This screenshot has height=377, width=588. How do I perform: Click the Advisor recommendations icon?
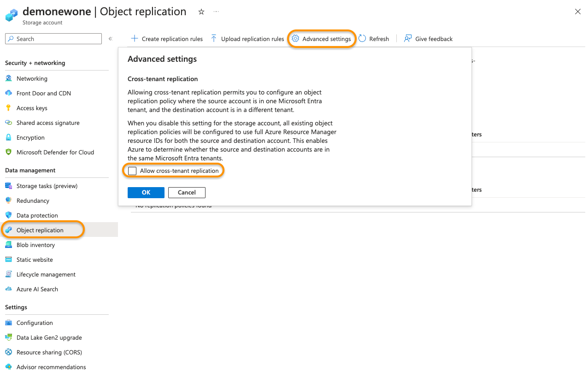tap(8, 367)
